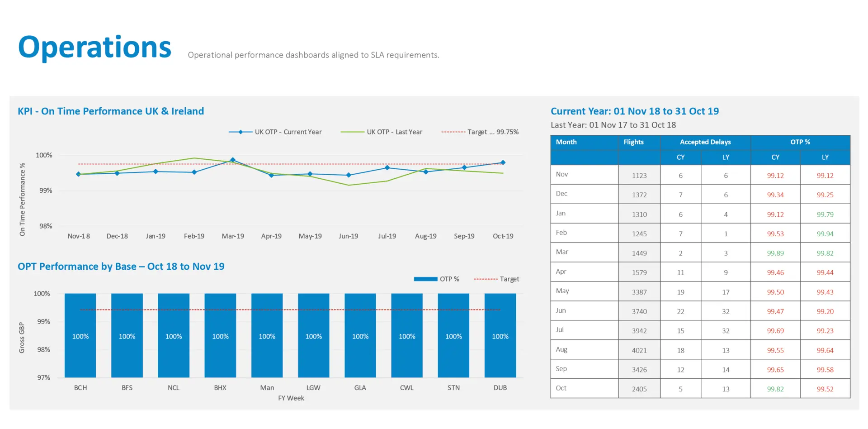Click the OTP % table header
Screen dimensions: 868x429
coord(800,142)
